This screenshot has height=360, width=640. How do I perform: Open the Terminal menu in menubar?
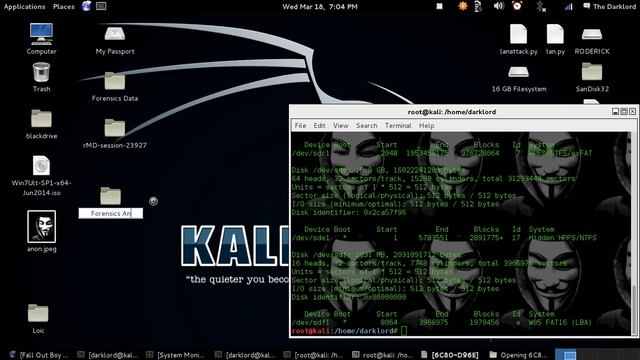[x=398, y=126]
